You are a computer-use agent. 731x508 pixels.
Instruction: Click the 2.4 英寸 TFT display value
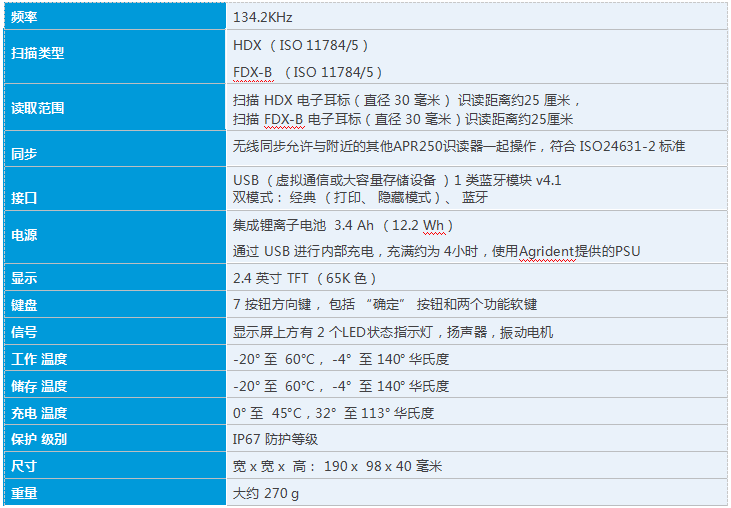point(305,278)
